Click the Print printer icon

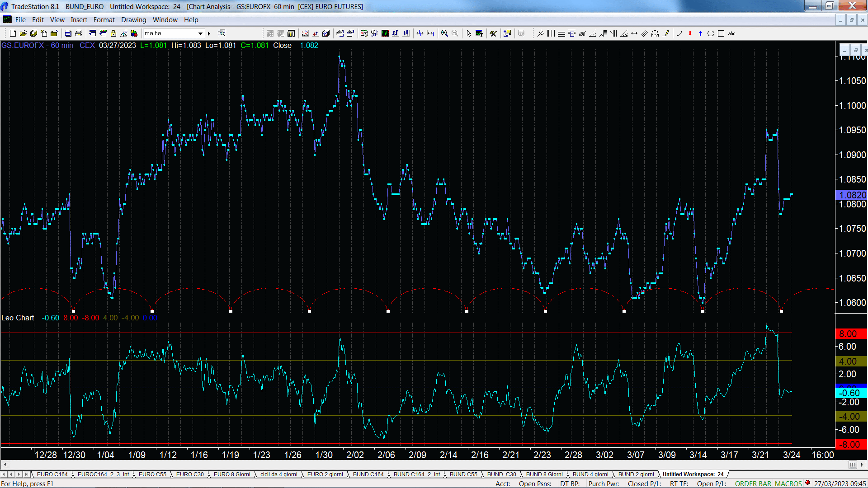78,33
